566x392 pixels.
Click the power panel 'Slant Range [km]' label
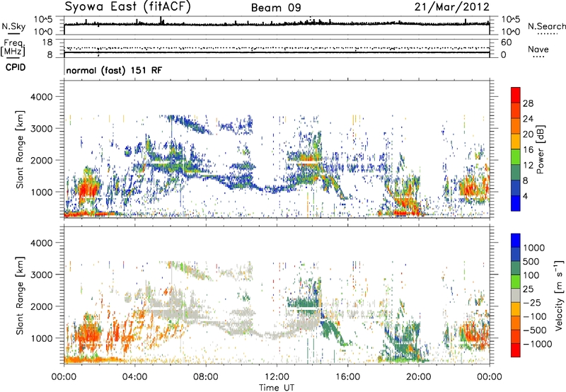click(x=20, y=149)
